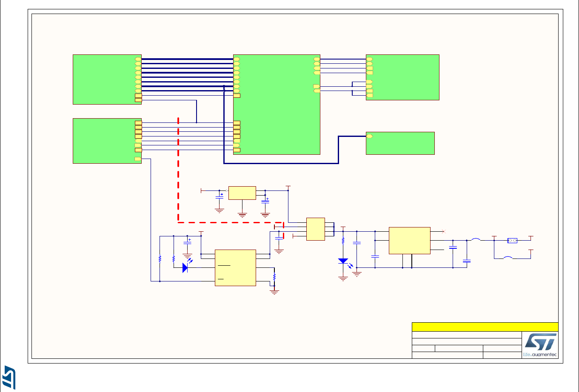This screenshot has width=579, height=392.
Task: Click the single port on the small green block
Action: point(369,136)
